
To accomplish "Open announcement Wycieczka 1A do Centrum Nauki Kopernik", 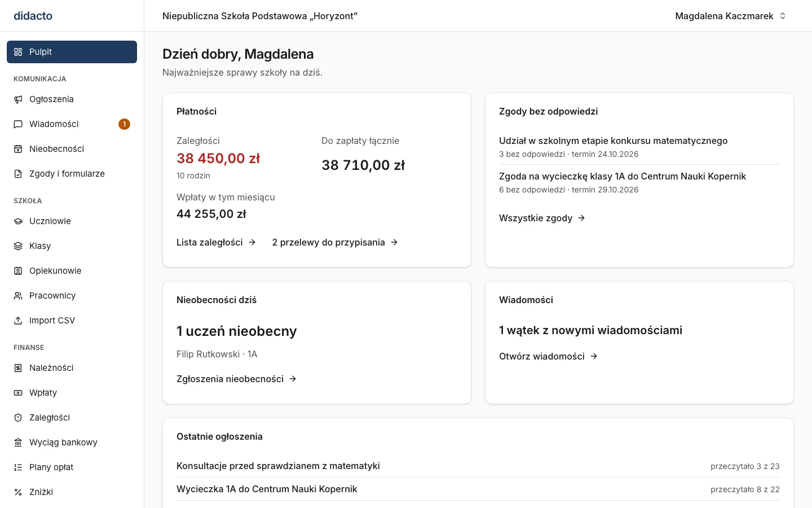I will pyautogui.click(x=267, y=489).
